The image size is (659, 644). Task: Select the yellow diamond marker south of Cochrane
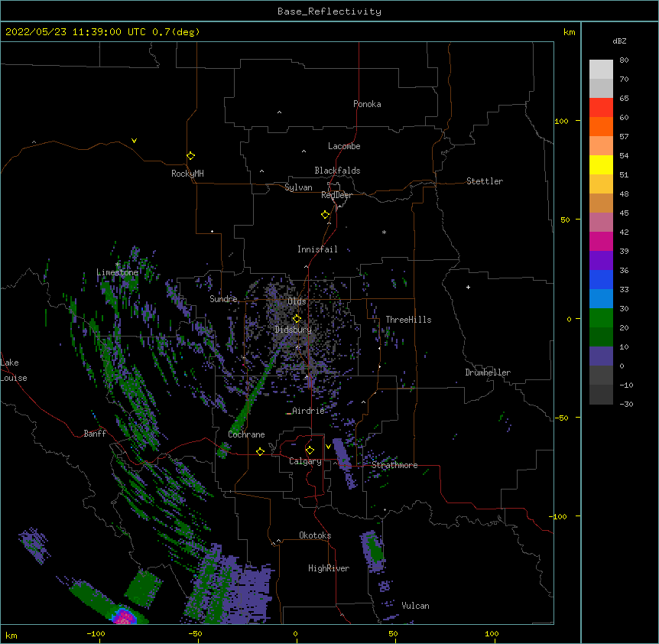coord(260,451)
